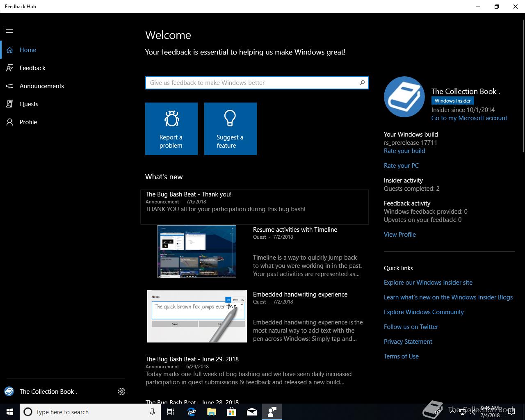Open the Terms of Use link
Screen dimensions: 525x420
(x=401, y=356)
